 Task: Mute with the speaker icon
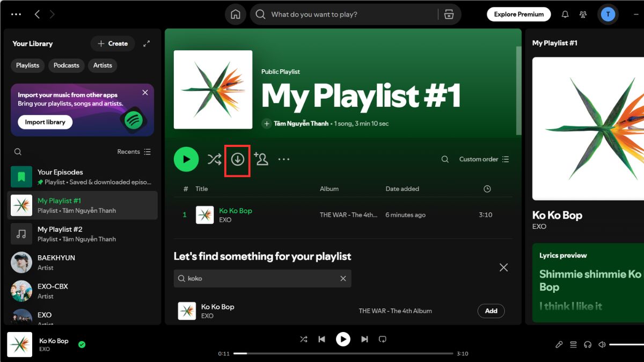coord(602,345)
